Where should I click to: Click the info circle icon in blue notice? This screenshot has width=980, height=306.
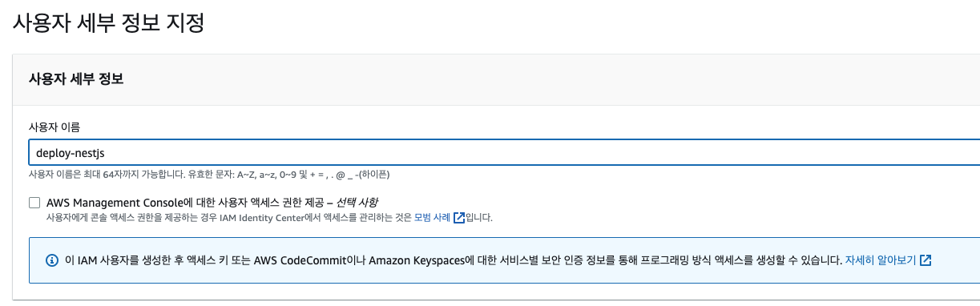coord(52,260)
